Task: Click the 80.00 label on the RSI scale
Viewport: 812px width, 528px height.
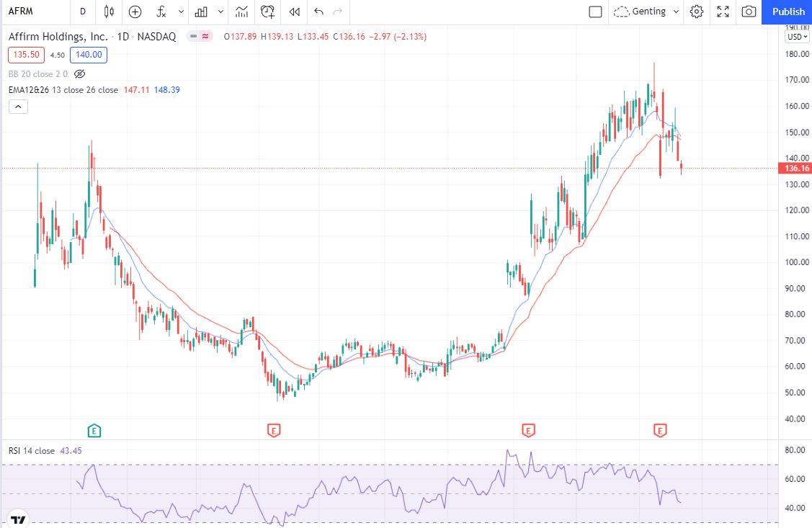Action: pos(795,449)
